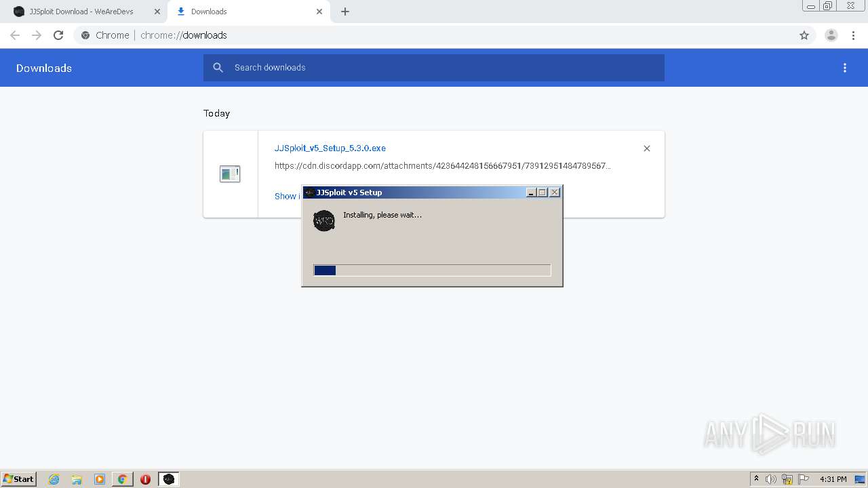The image size is (868, 488).
Task: Click the installation progress bar
Action: [432, 270]
